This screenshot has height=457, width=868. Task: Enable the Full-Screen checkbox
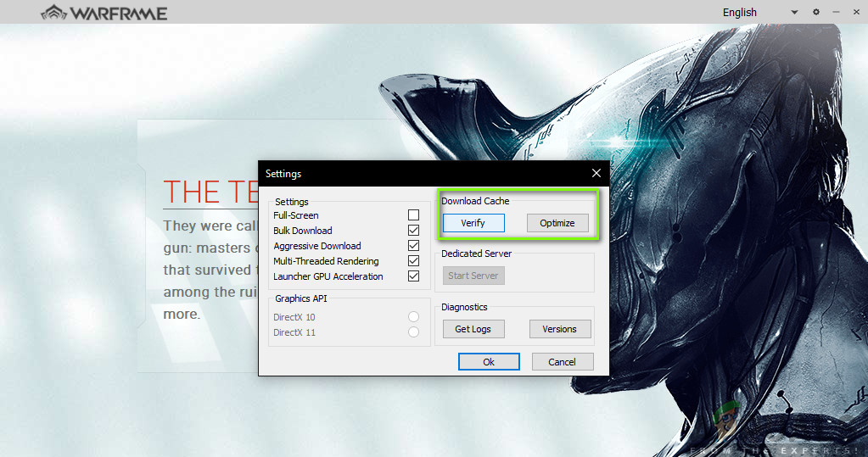(413, 215)
